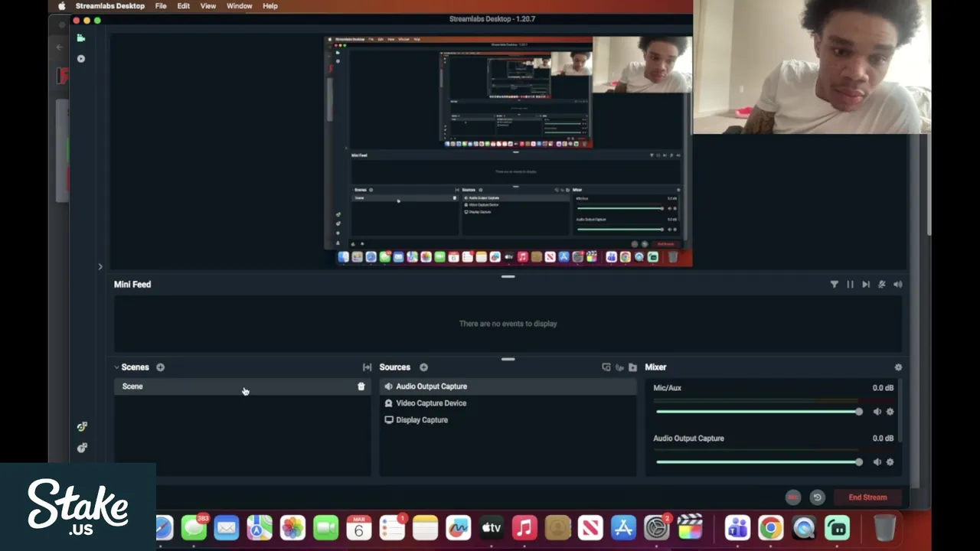Click the End Stream button

tap(867, 497)
